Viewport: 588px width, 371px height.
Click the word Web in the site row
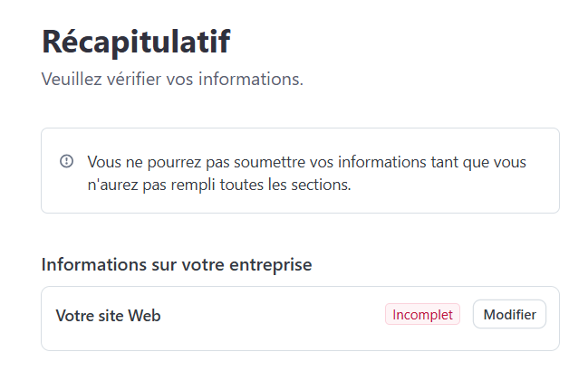click(x=144, y=316)
